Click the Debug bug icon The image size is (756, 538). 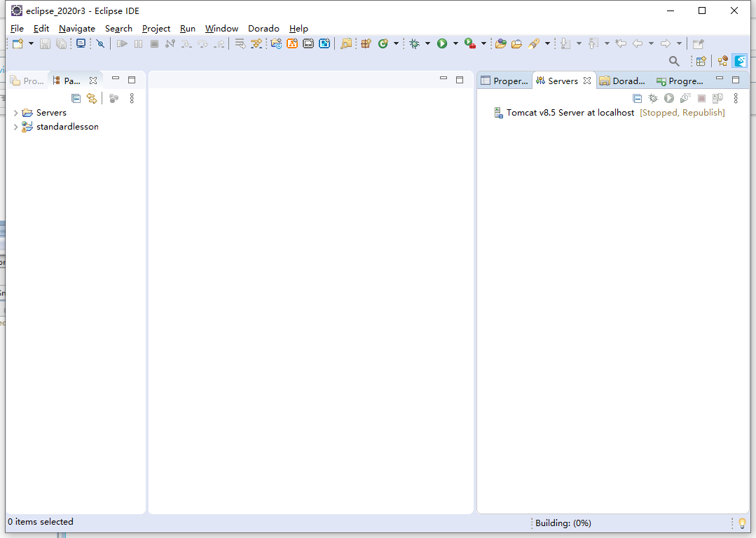(414, 44)
